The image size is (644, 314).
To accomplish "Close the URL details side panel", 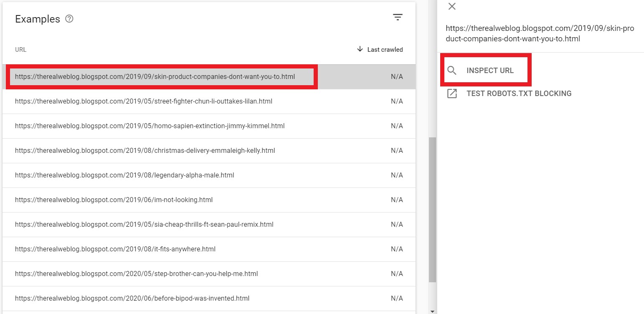I will 452,6.
